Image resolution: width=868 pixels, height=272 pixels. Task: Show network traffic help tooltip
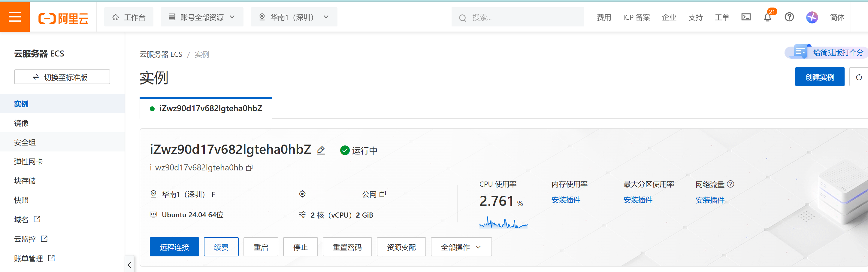[x=730, y=184]
